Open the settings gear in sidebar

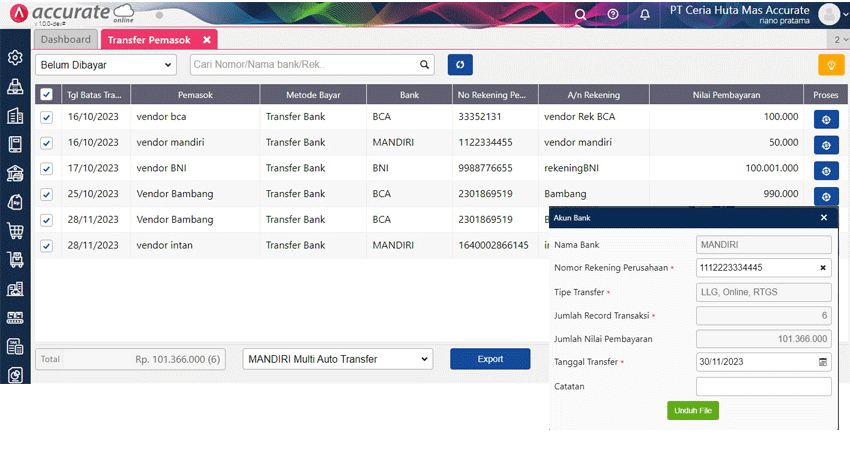15,58
